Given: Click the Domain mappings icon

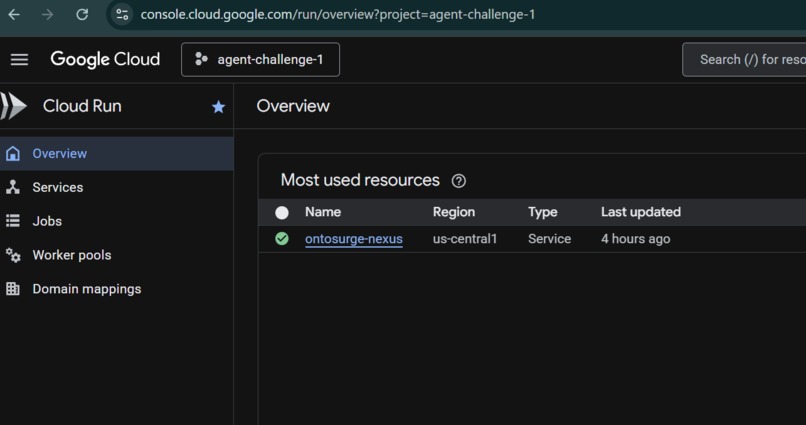Looking at the screenshot, I should pyautogui.click(x=13, y=289).
